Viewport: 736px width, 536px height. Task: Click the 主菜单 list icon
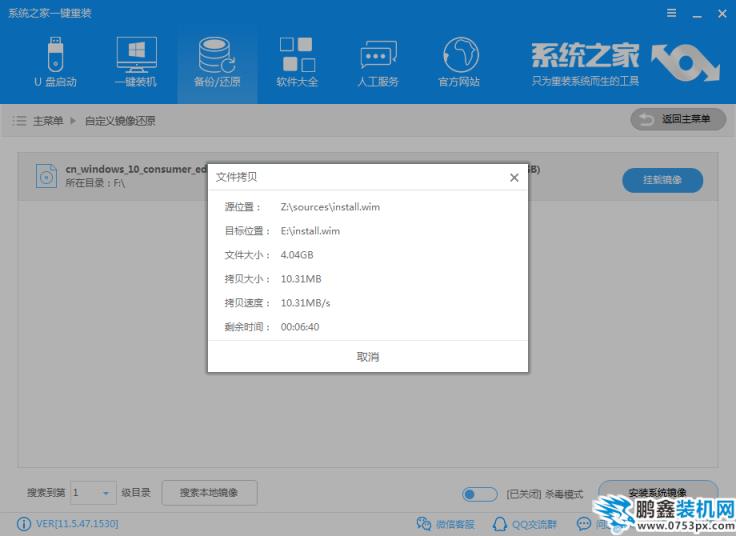pos(19,121)
